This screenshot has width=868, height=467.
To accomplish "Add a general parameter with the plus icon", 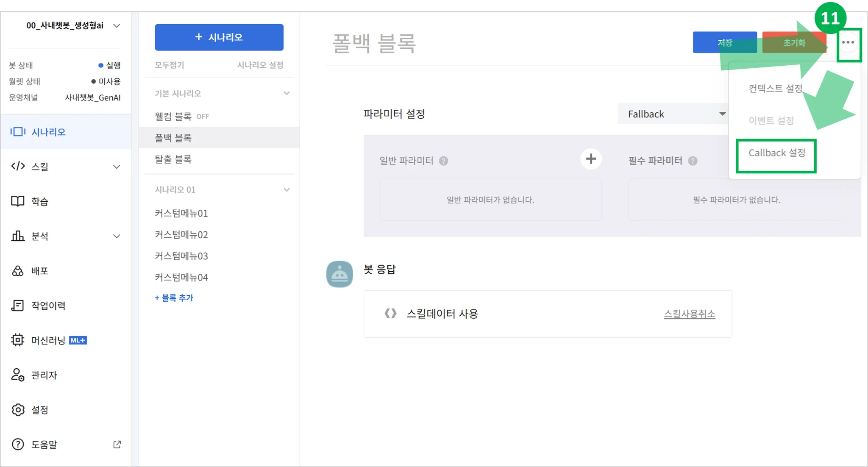I will pyautogui.click(x=591, y=159).
